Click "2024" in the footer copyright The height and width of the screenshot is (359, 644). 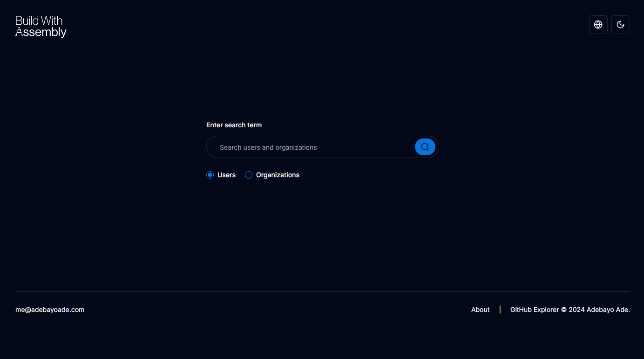point(576,310)
